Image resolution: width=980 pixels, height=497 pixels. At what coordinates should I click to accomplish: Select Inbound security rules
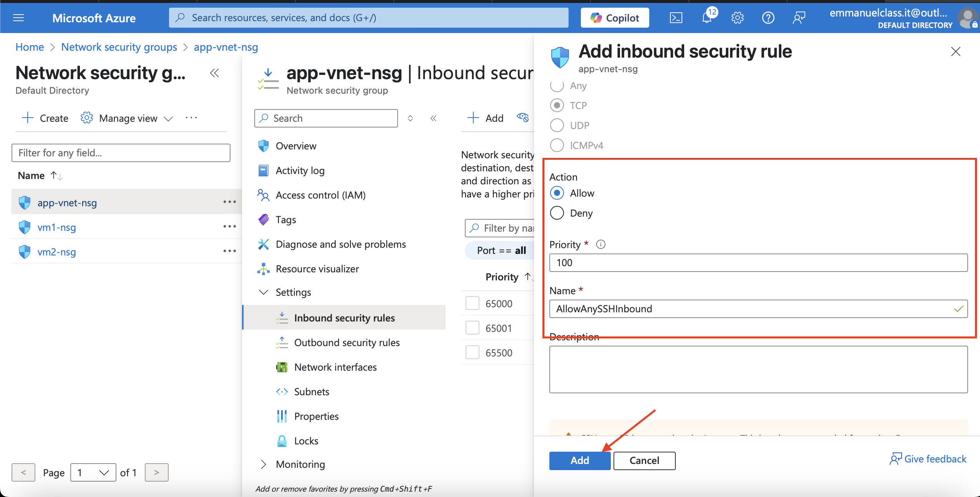coord(344,318)
